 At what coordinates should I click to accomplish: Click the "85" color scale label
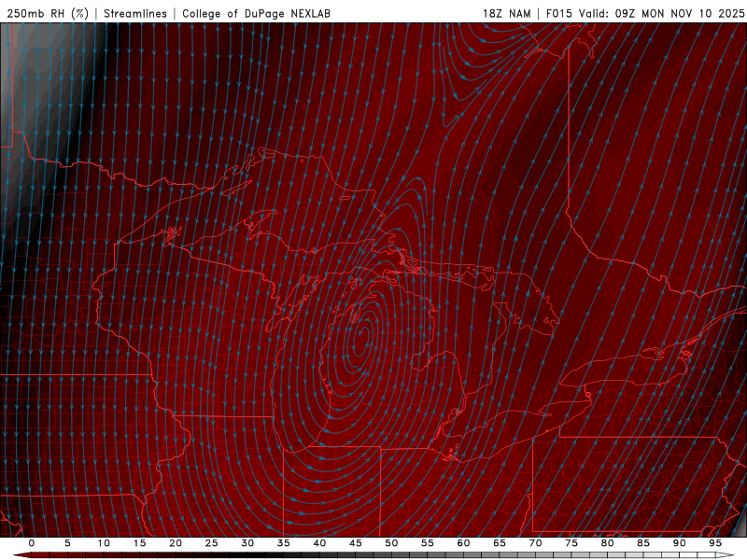point(643,543)
